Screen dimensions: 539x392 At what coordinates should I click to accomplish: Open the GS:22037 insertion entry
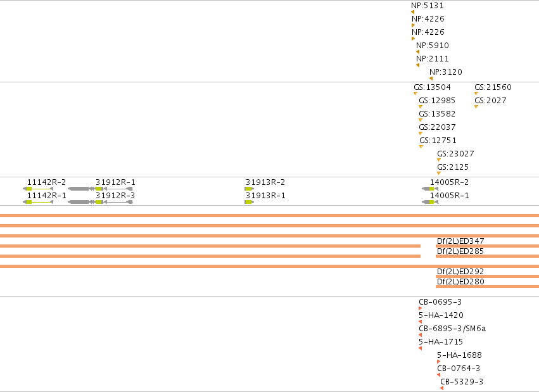pyautogui.click(x=437, y=127)
